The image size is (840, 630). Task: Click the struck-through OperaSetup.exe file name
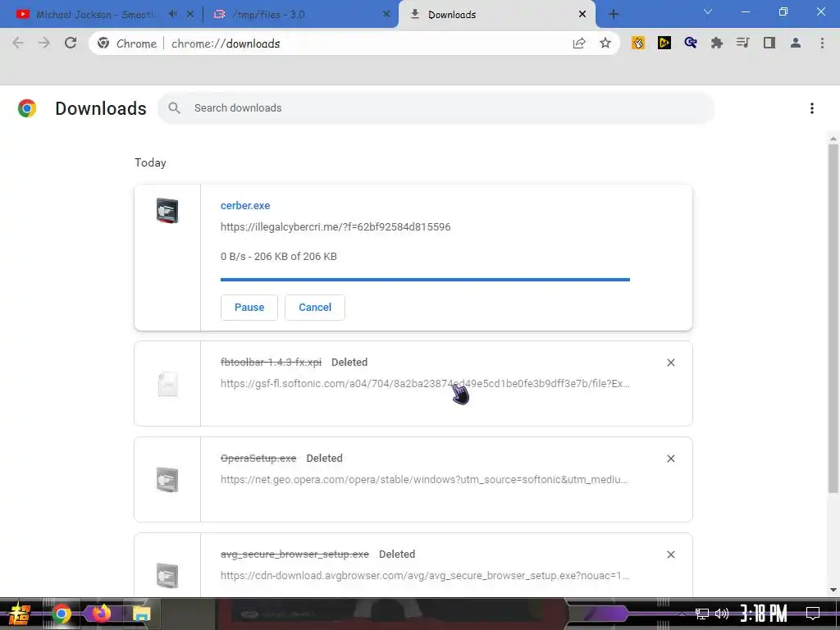tap(258, 459)
